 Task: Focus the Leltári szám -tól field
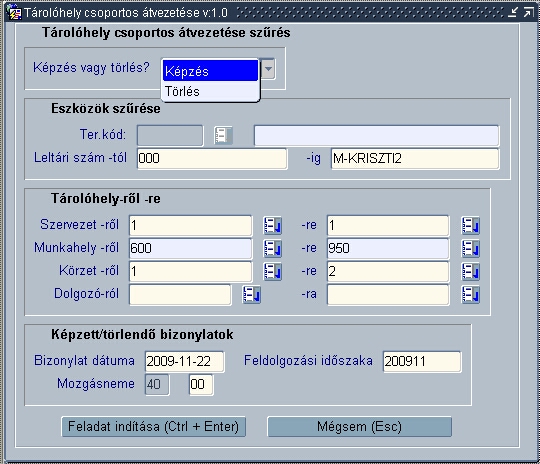pyautogui.click(x=212, y=158)
